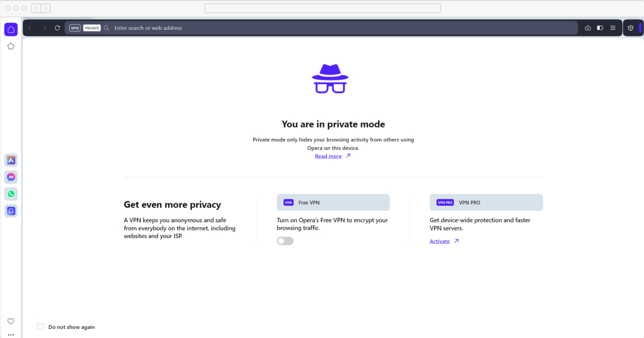Take a snapshot with the camera icon
The width and height of the screenshot is (644, 338).
tap(588, 28)
